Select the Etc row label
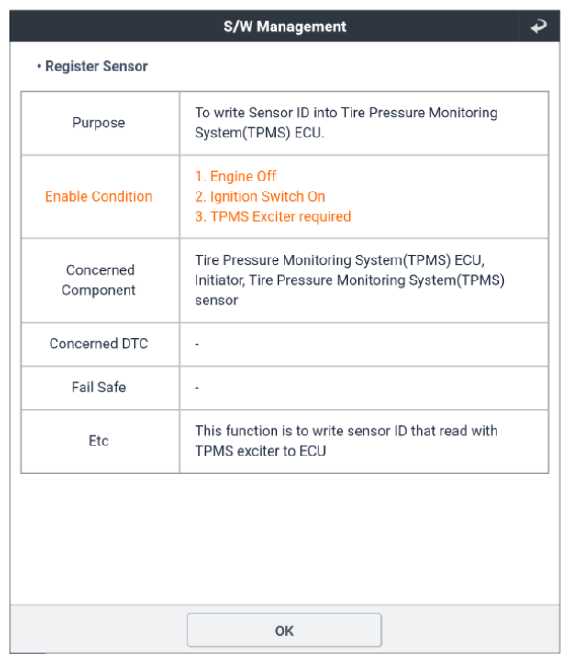This screenshot has height=663, width=570. (99, 441)
